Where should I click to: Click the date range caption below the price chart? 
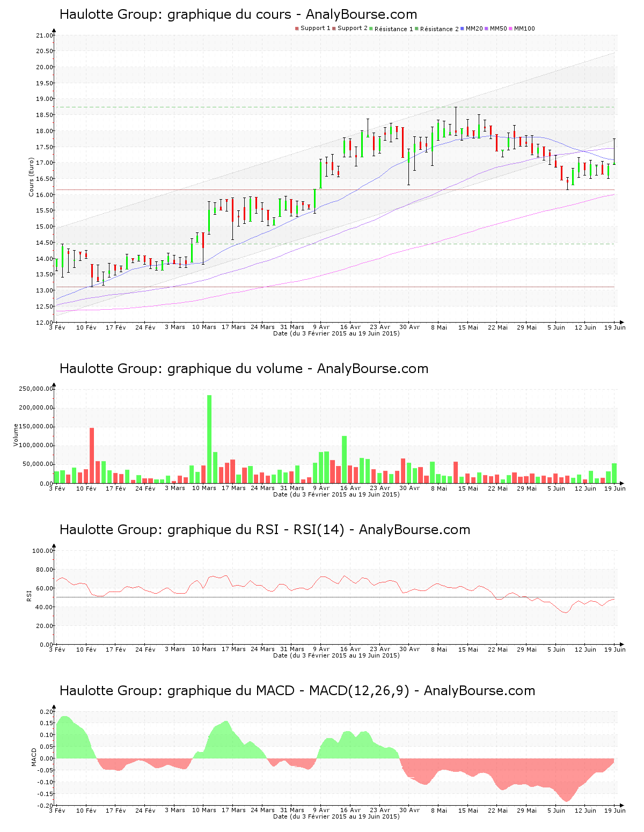click(336, 333)
